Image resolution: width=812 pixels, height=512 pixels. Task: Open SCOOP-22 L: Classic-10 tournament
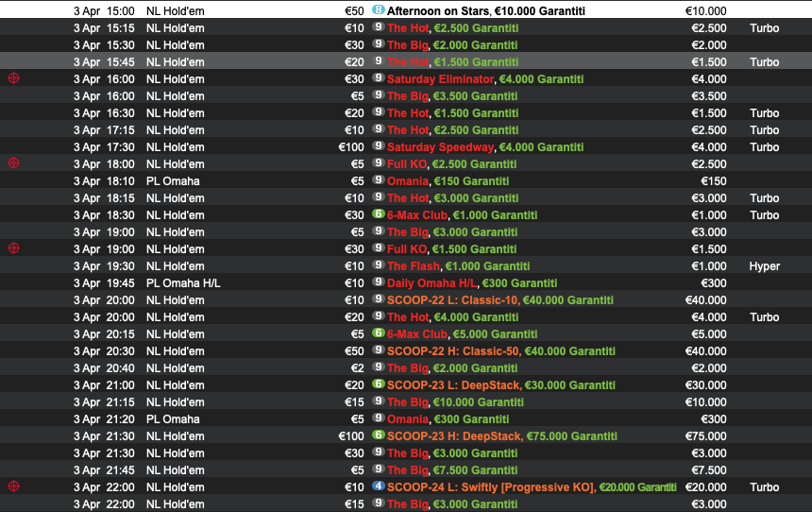coord(500,300)
